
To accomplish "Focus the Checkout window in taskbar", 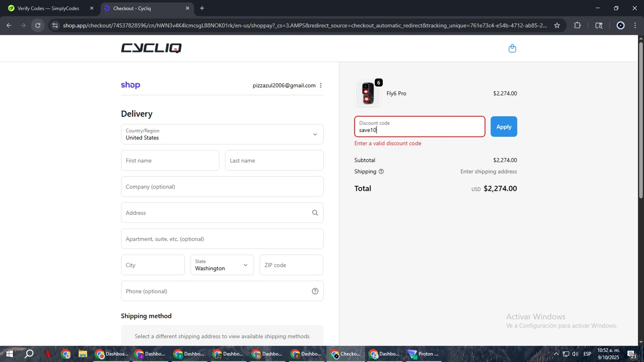I will [346, 354].
